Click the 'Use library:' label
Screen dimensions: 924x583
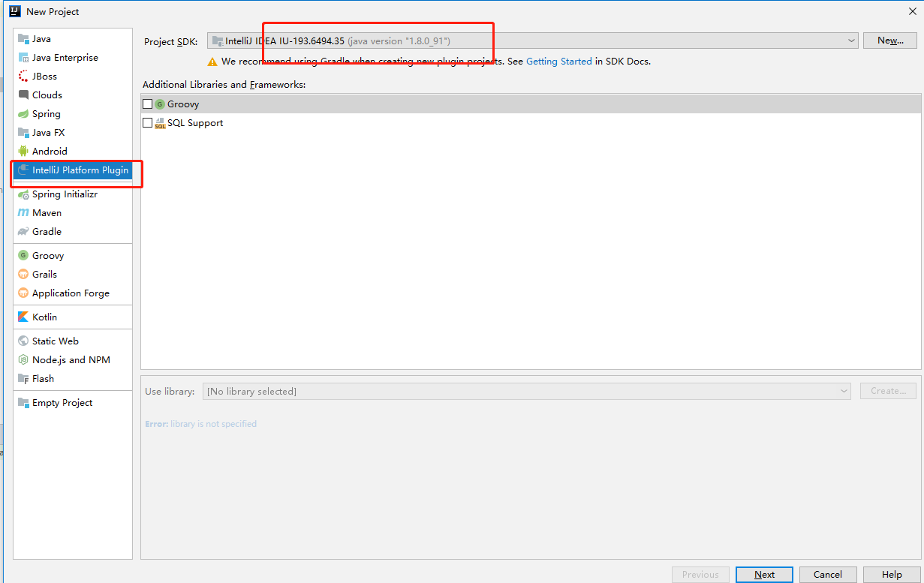coord(170,392)
